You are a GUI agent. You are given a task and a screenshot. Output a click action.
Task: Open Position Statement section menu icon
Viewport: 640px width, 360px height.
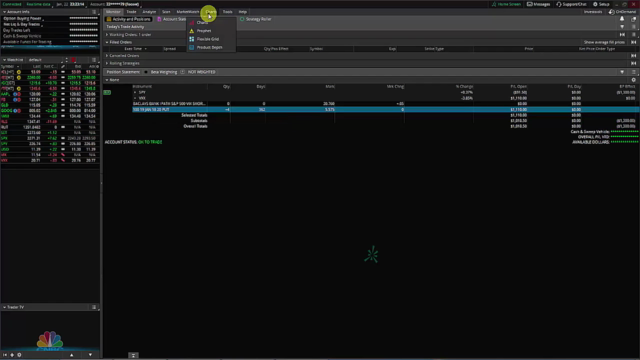[633, 72]
